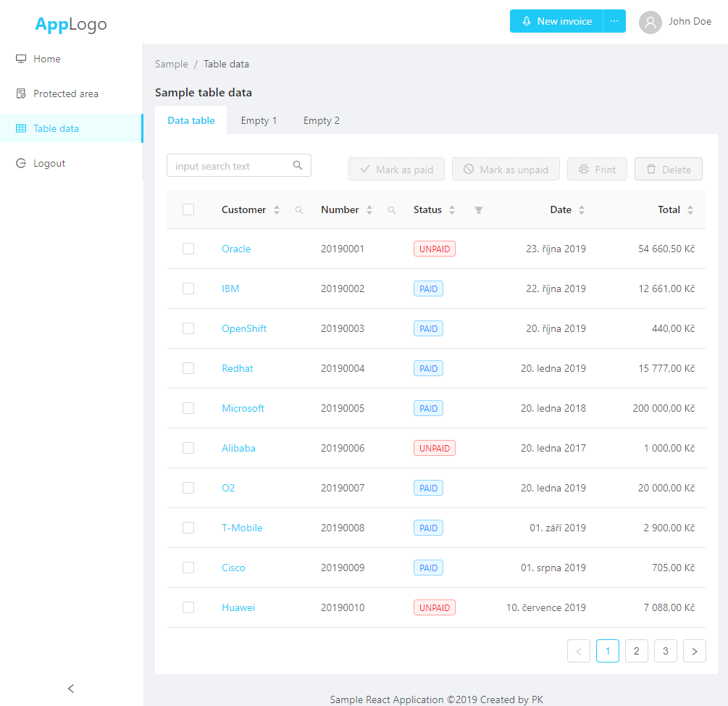The height and width of the screenshot is (706, 728).
Task: Open Protected area in the sidebar
Action: (71, 94)
